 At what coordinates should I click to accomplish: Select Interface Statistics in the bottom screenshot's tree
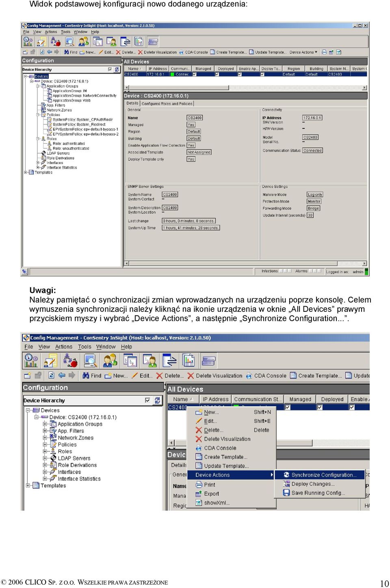(x=79, y=479)
